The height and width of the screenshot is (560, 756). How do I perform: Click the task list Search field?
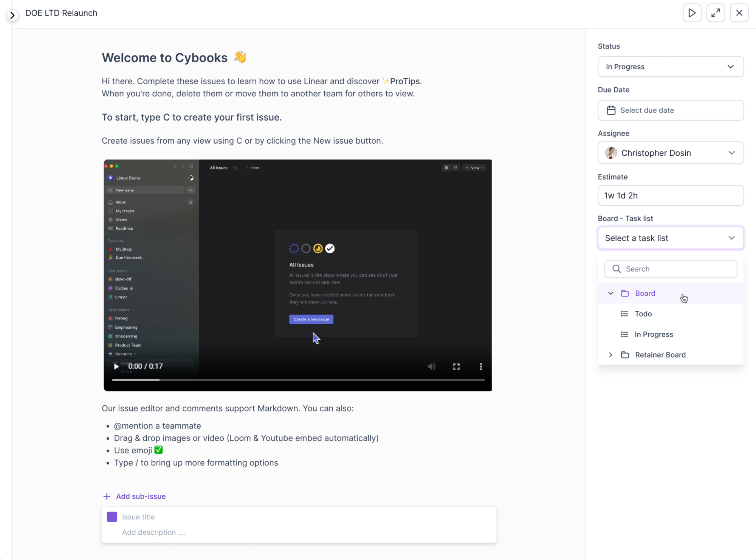(671, 269)
